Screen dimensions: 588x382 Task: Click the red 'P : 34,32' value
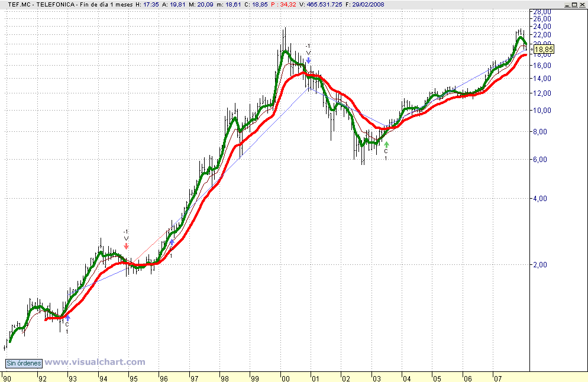click(283, 5)
